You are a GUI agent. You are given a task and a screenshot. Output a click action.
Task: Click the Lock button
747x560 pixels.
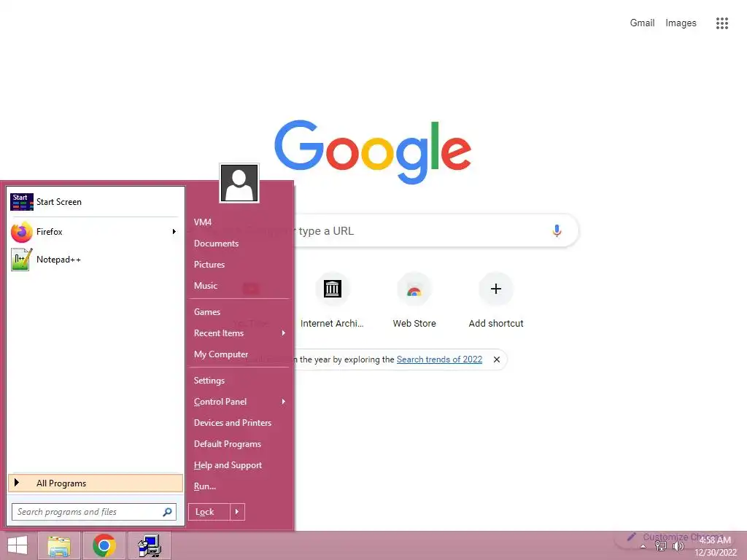coord(209,512)
